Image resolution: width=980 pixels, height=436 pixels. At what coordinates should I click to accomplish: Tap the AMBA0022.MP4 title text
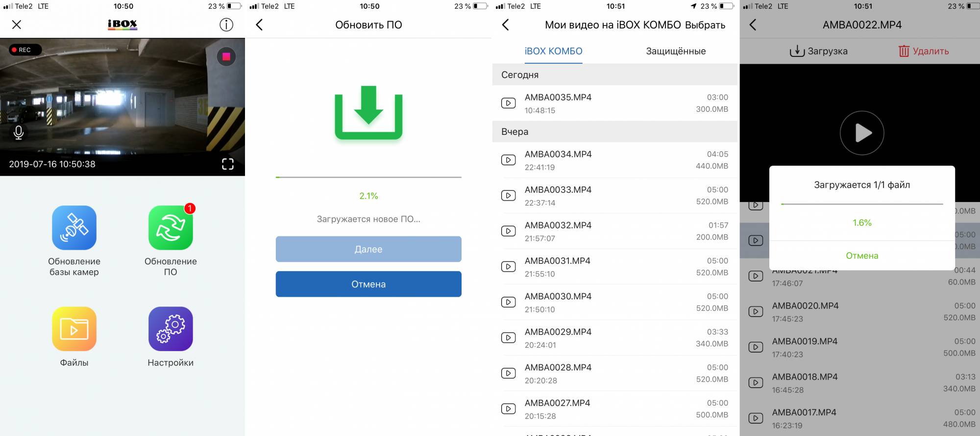(x=862, y=25)
